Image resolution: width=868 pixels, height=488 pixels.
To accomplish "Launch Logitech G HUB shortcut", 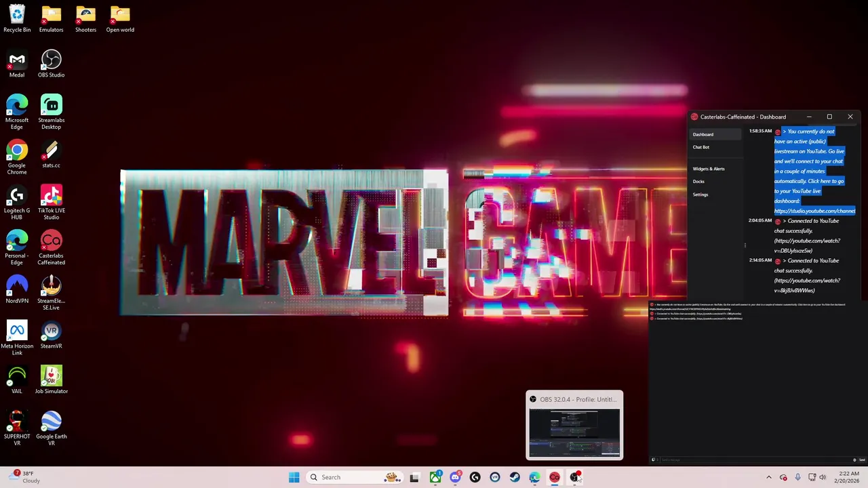I will point(17,203).
